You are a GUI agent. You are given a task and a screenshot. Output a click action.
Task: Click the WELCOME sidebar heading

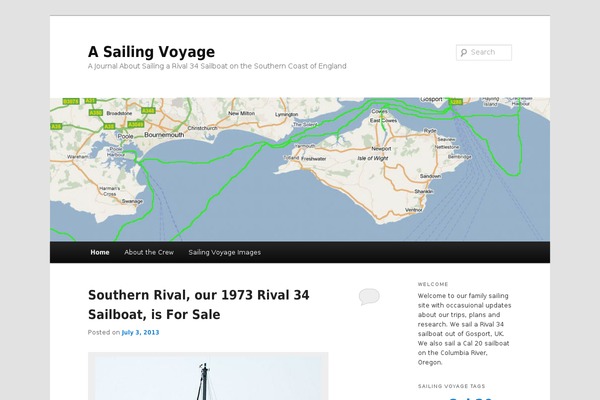[x=433, y=284]
